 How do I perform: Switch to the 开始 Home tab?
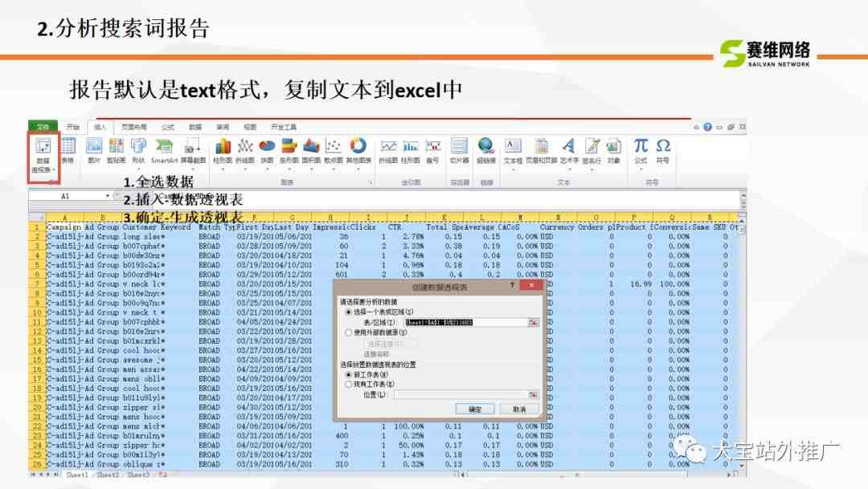[x=73, y=127]
